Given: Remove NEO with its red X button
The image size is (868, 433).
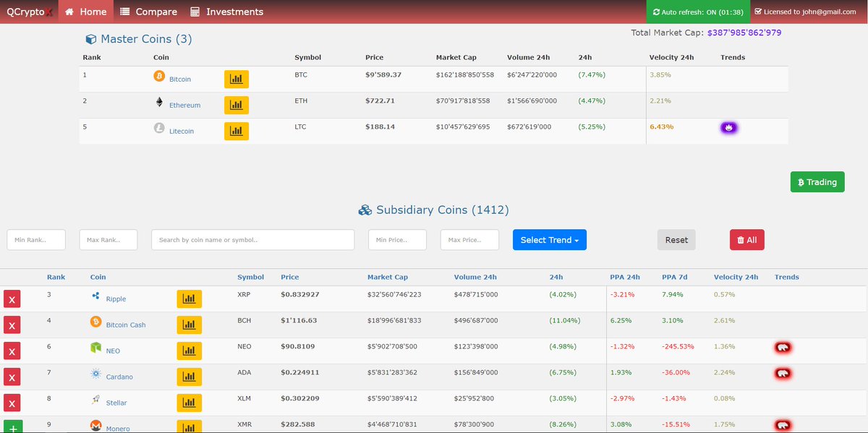Looking at the screenshot, I should (12, 351).
